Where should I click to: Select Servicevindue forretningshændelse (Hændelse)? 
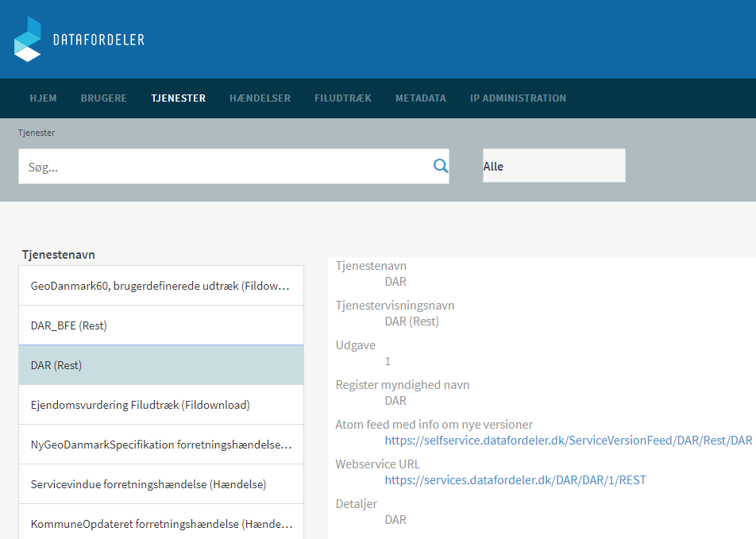pyautogui.click(x=161, y=484)
